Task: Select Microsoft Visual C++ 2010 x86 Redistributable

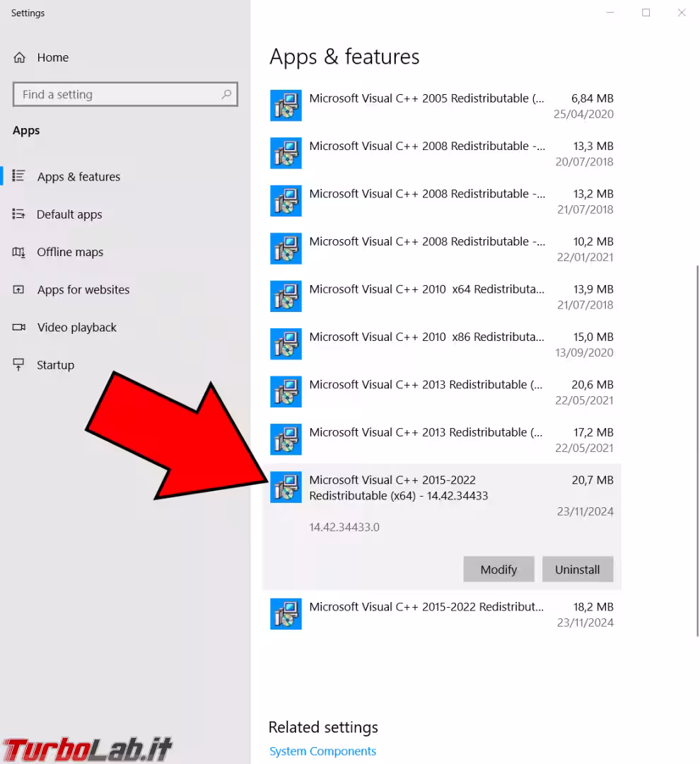Action: 442,344
